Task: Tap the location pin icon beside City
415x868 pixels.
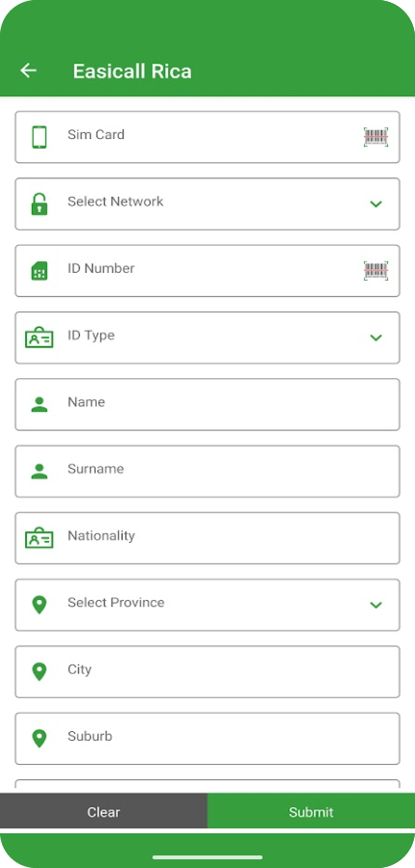Action: 40,671
